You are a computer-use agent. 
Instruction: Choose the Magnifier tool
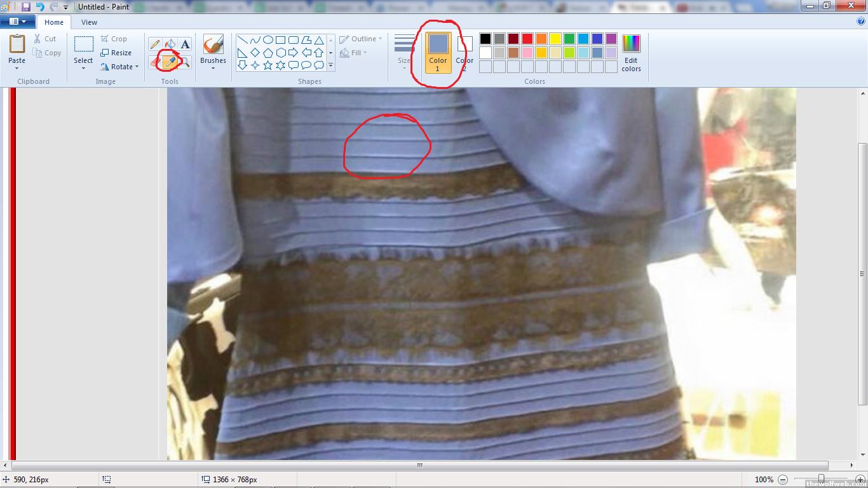coord(185,62)
